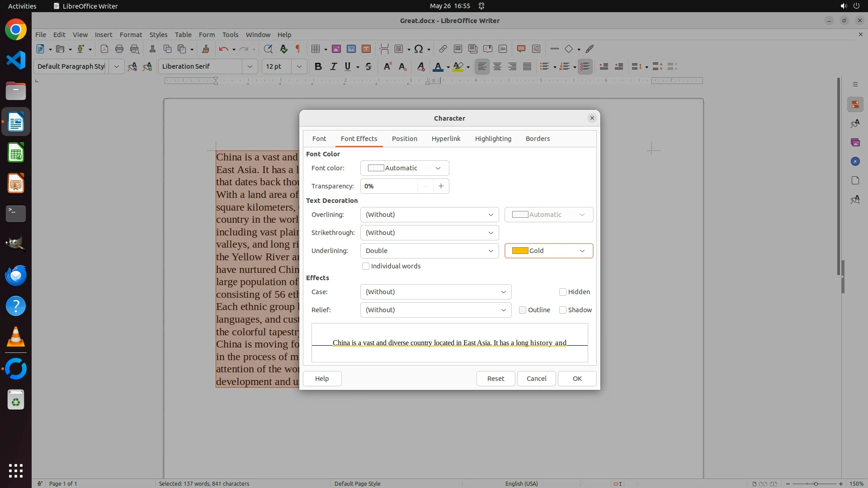Open the Relief dropdown list
The height and width of the screenshot is (488, 868).
435,310
